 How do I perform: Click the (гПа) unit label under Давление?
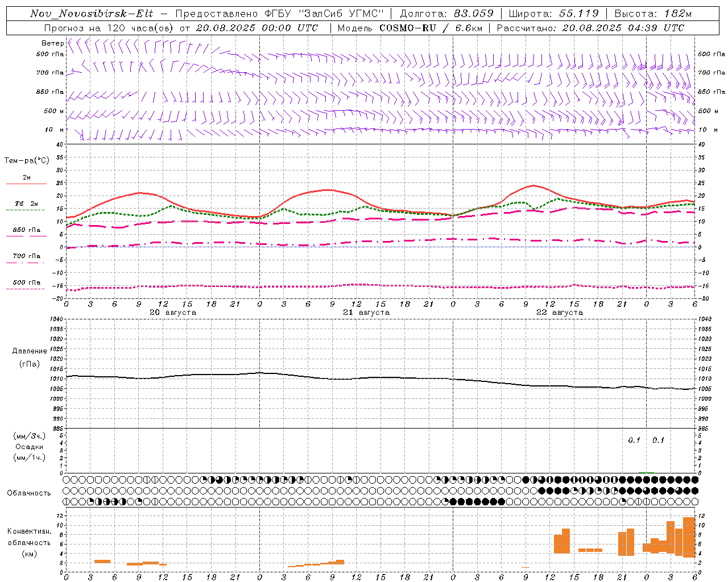coord(30,364)
